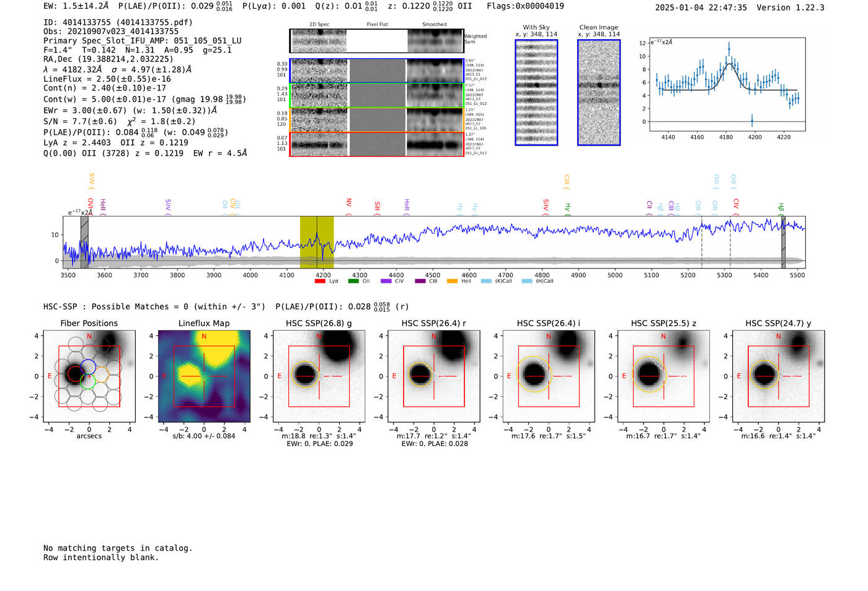
Task: Click the (K)CaII legend swatch
Action: (486, 281)
